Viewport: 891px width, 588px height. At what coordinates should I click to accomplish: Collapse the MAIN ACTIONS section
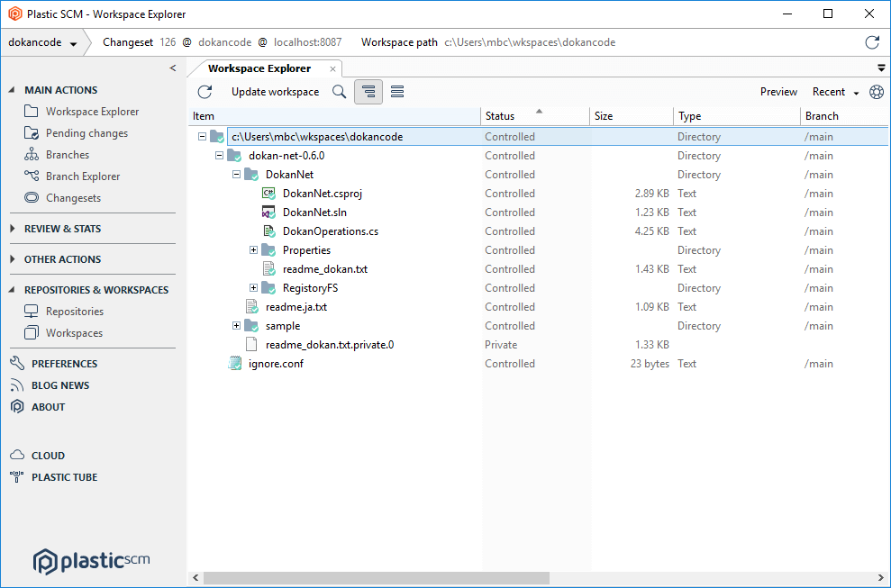12,90
